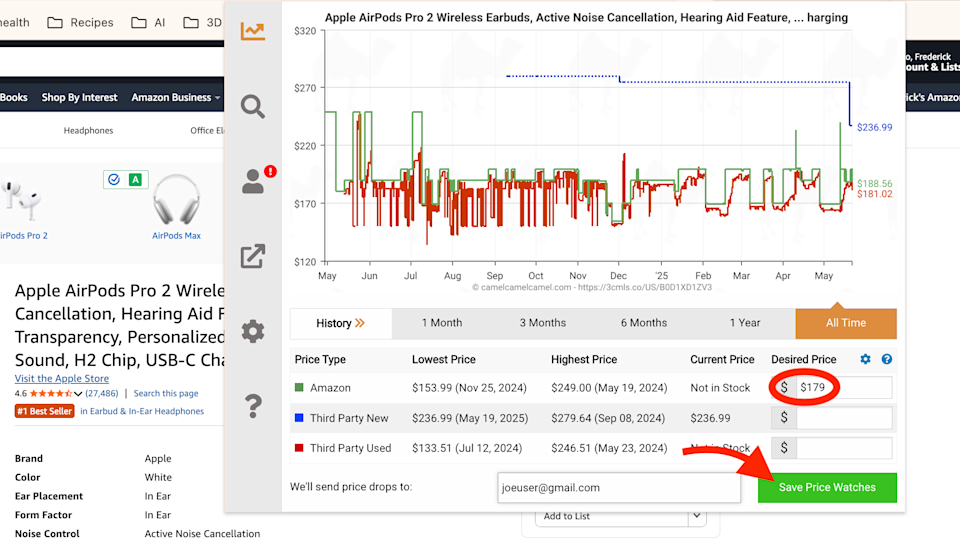Open the user account icon with alert
The width and height of the screenshot is (960, 544).
255,181
